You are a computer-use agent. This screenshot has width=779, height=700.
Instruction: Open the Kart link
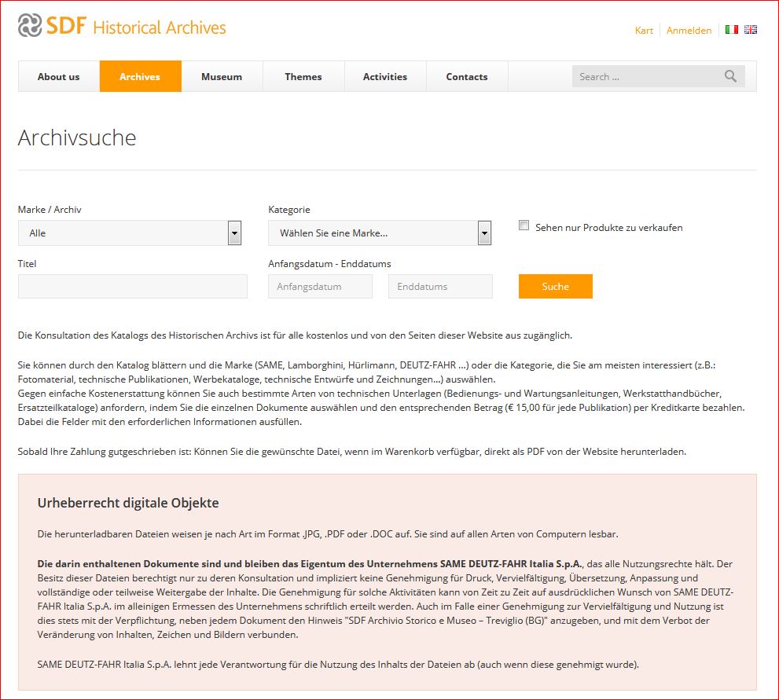click(644, 31)
